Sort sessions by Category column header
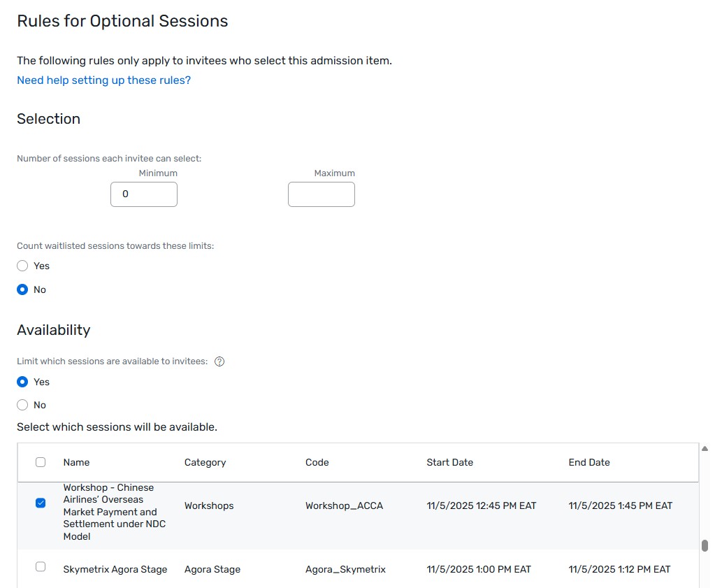The height and width of the screenshot is (588, 715). tap(205, 462)
